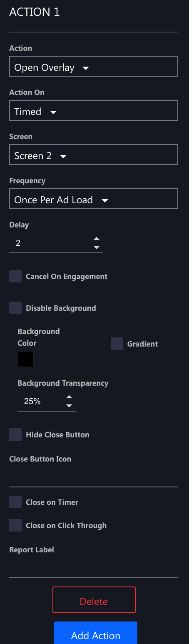The height and width of the screenshot is (644, 189).
Task: Click the red Delete button
Action: coord(94,600)
